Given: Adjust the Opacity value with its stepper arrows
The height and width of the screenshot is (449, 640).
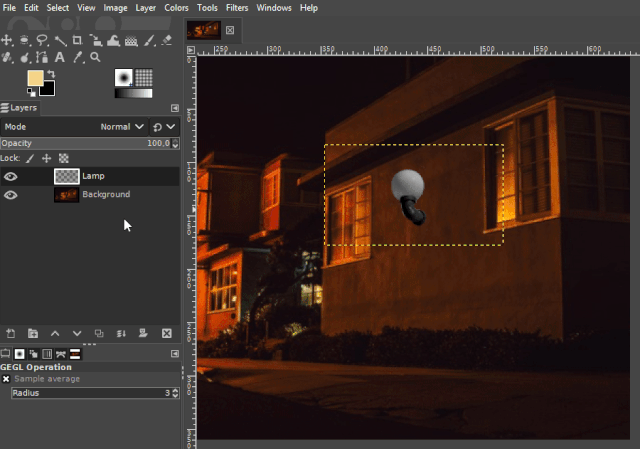Looking at the screenshot, I should [175, 143].
